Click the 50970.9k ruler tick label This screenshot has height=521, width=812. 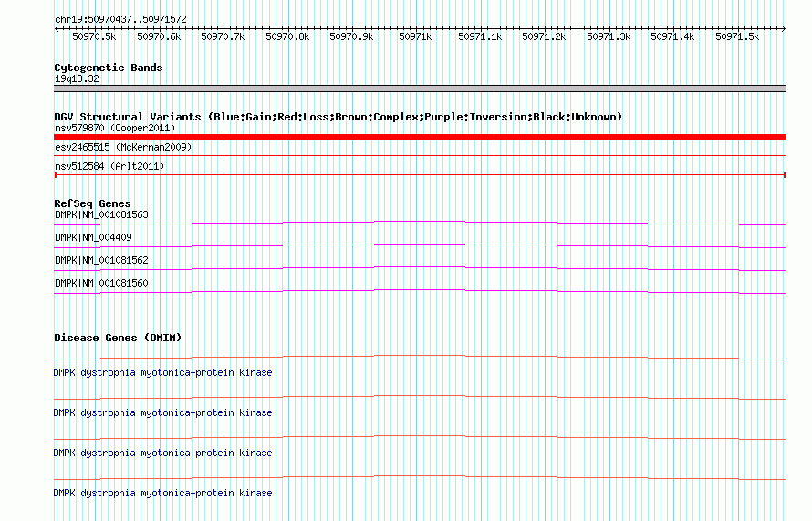point(351,36)
